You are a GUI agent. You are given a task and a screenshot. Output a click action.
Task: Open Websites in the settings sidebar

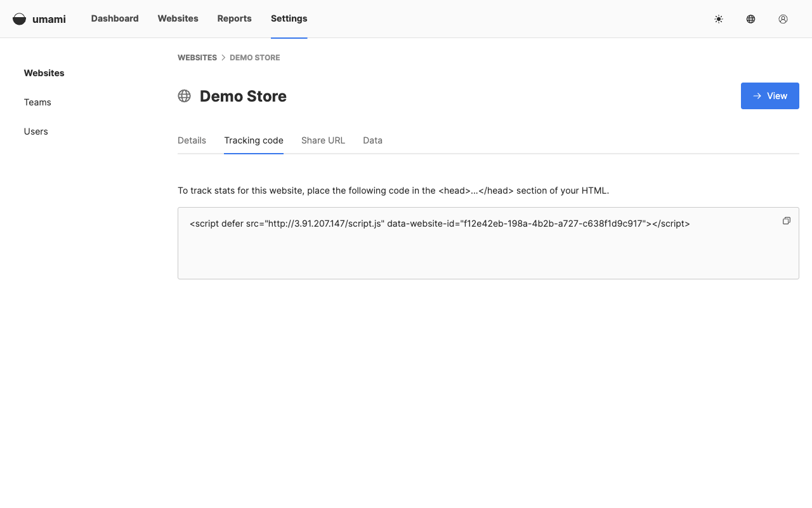(44, 73)
